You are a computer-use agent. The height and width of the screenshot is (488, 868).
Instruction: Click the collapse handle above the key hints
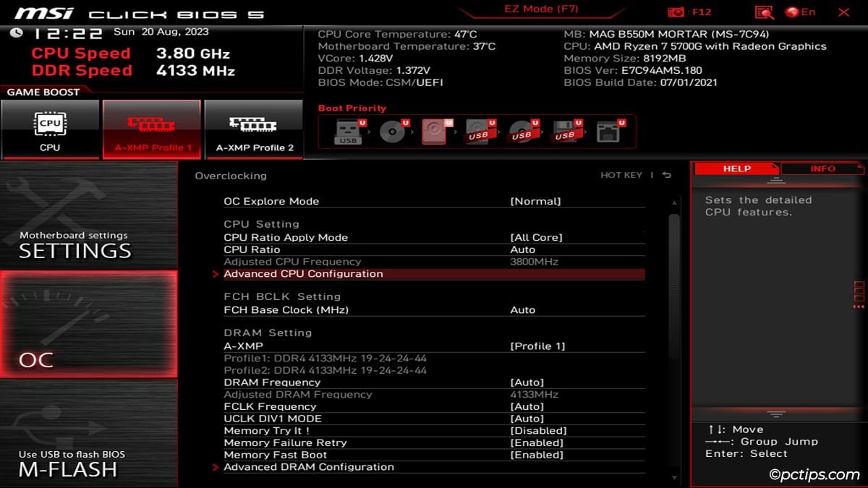click(x=776, y=414)
